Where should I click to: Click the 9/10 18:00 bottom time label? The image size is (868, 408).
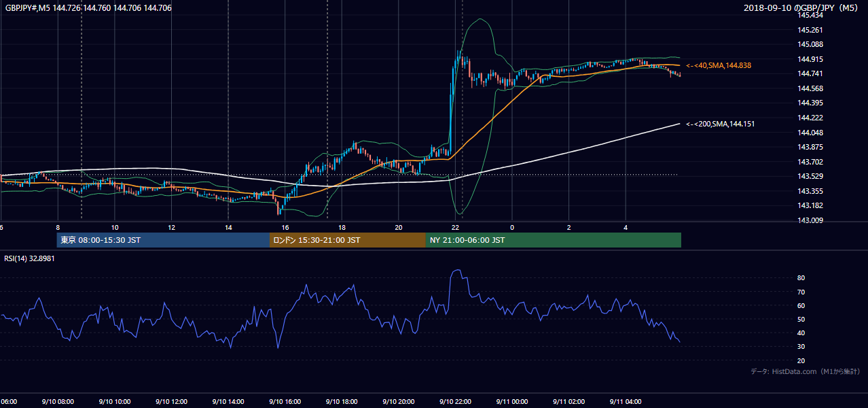pyautogui.click(x=342, y=401)
